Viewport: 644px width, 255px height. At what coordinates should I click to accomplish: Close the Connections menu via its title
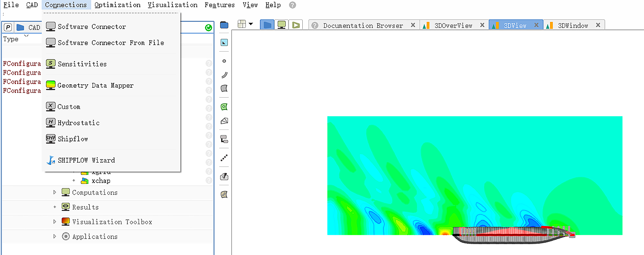pos(66,5)
